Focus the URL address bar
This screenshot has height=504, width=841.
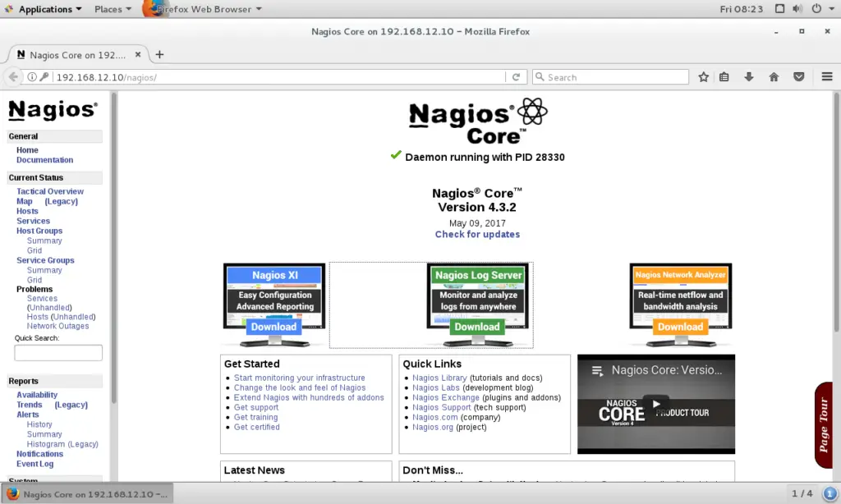click(279, 77)
